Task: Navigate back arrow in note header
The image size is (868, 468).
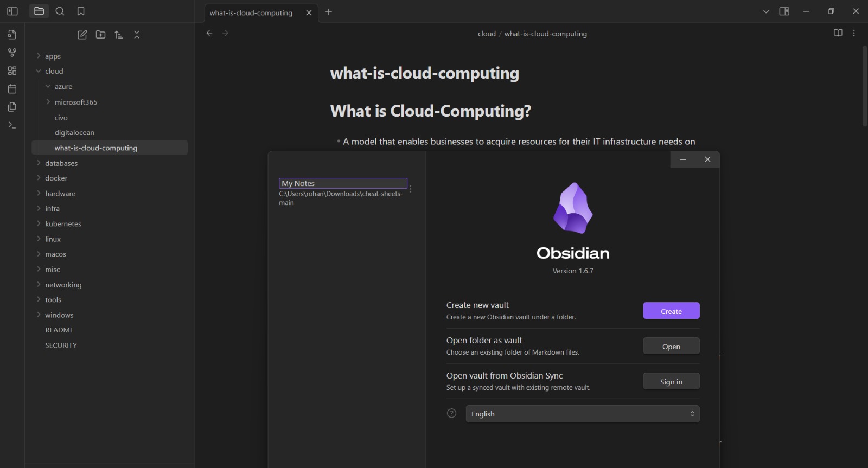Action: [209, 33]
